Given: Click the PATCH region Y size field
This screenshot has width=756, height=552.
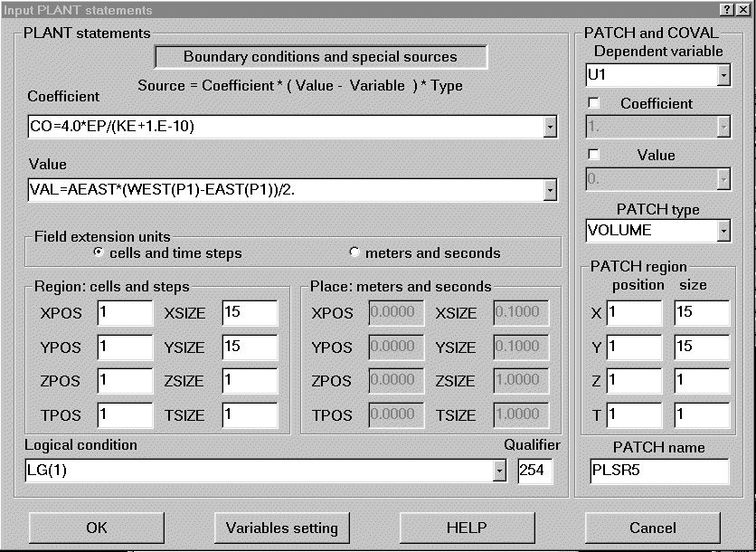Looking at the screenshot, I should (x=701, y=347).
